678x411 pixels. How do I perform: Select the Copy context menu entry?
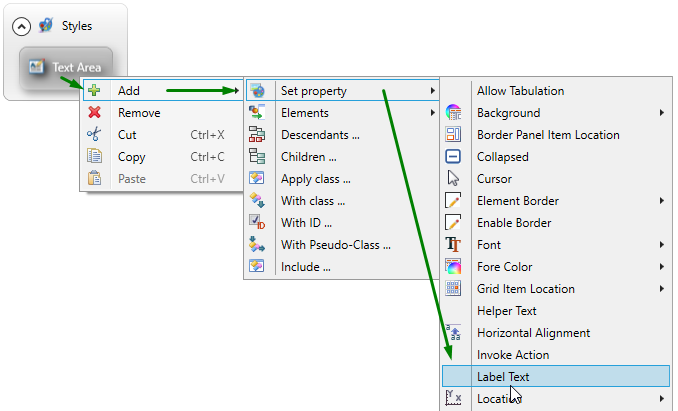pos(131,157)
